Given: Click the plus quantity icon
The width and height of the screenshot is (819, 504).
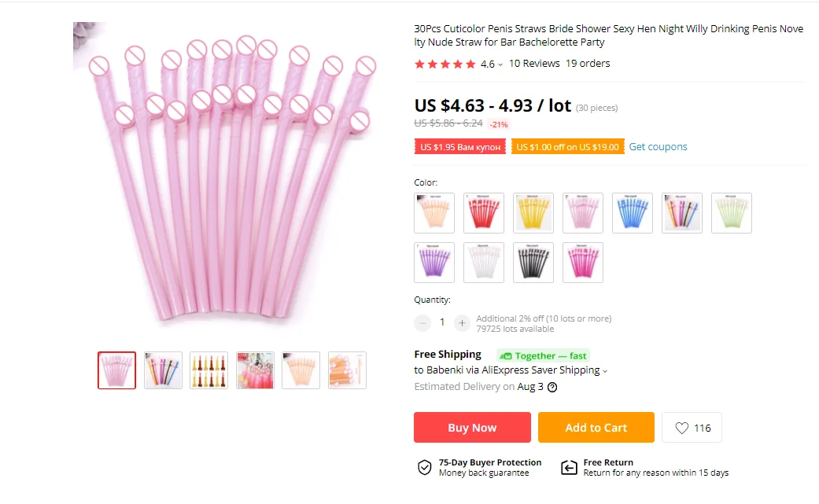Looking at the screenshot, I should coord(462,322).
